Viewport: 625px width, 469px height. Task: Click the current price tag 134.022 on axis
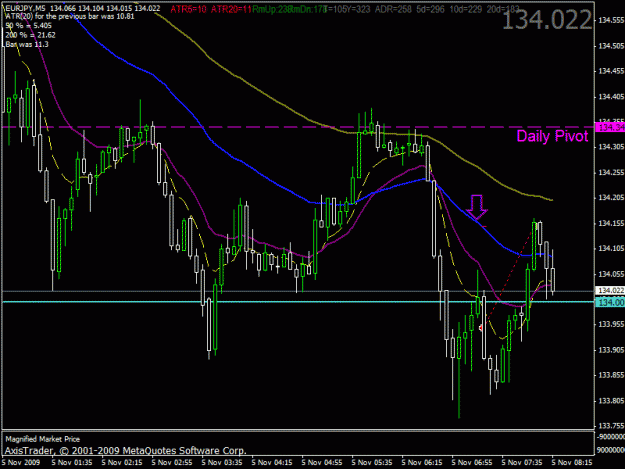pos(610,290)
